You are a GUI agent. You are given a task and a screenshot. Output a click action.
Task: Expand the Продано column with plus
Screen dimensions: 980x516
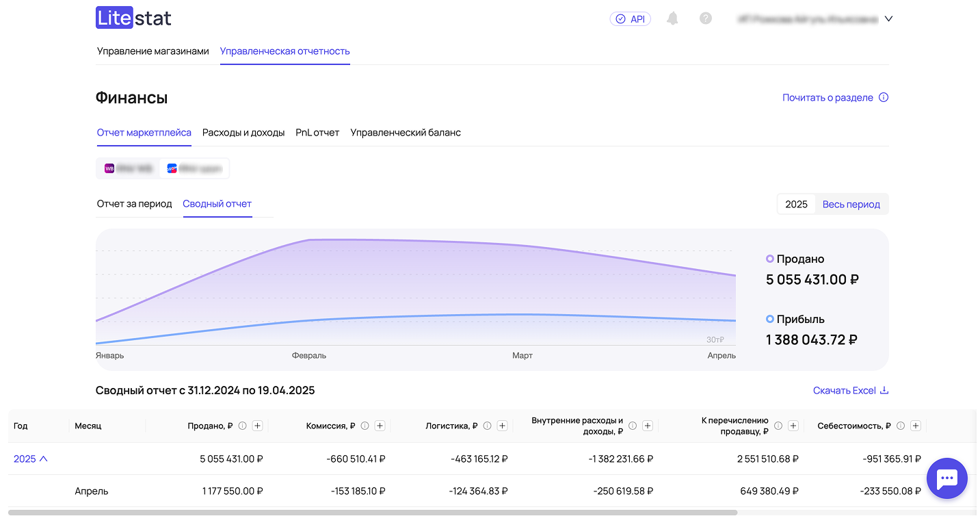[x=258, y=426]
